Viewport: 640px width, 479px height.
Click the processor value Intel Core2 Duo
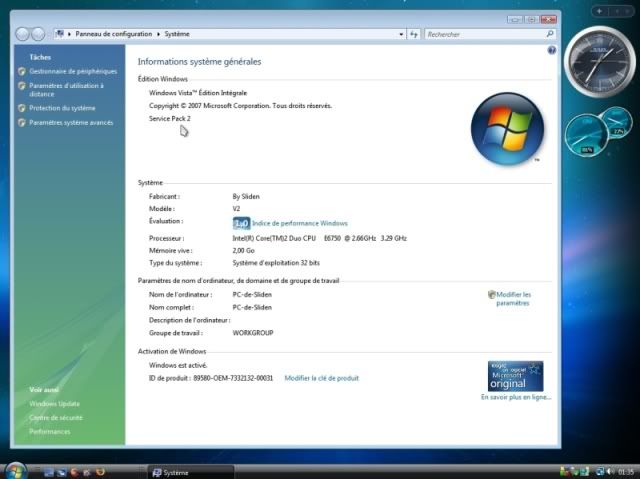click(x=320, y=238)
